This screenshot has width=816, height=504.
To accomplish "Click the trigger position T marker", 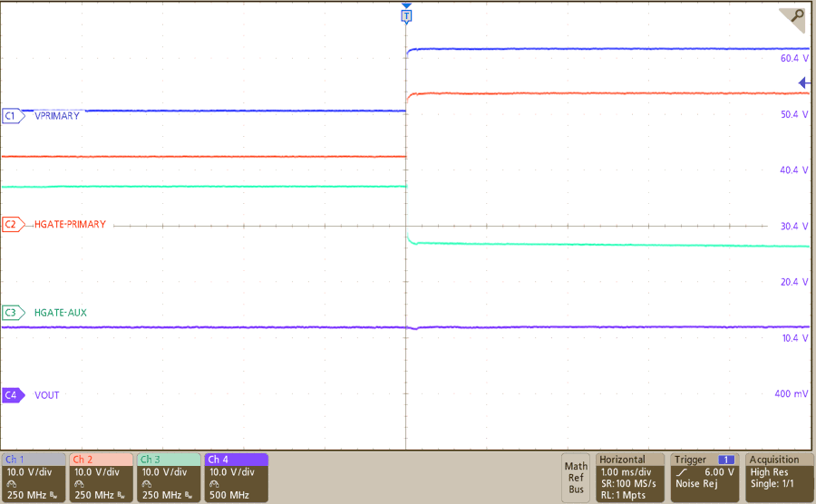I will click(x=406, y=15).
